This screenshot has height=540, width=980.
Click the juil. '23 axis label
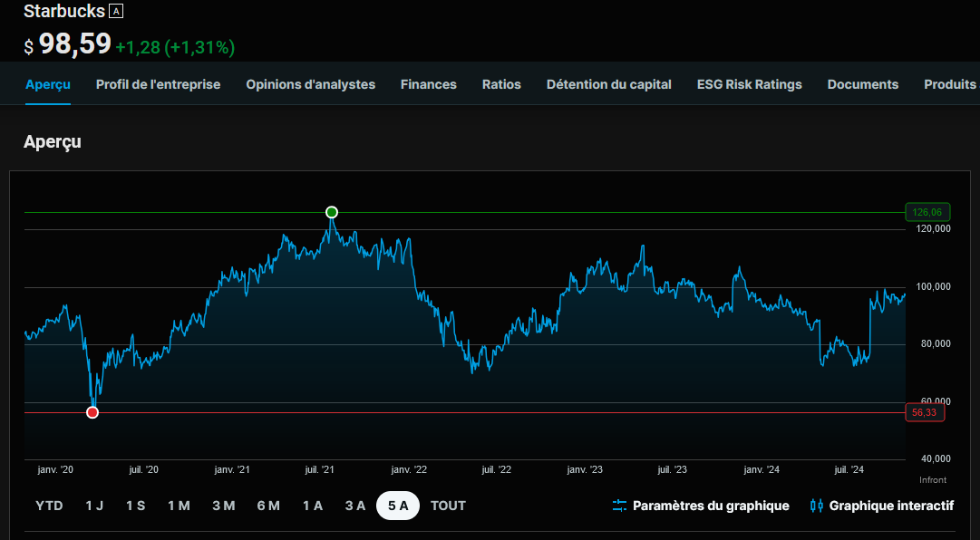[x=673, y=469]
